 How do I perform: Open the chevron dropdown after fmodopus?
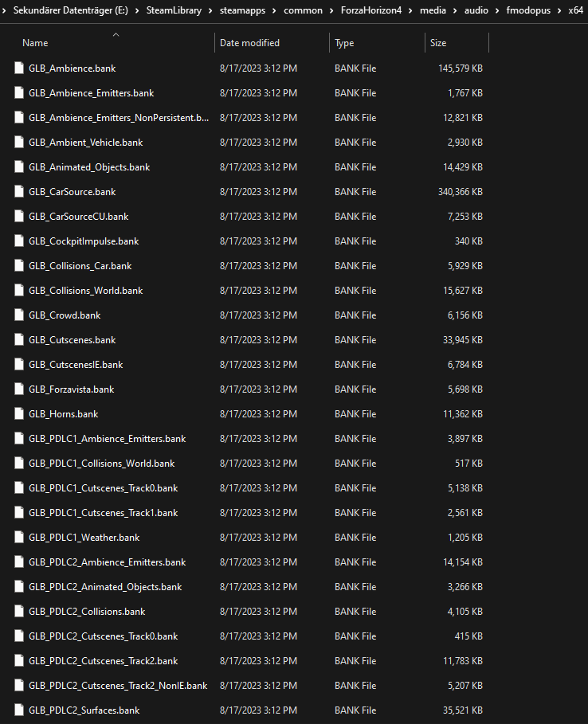pyautogui.click(x=559, y=10)
